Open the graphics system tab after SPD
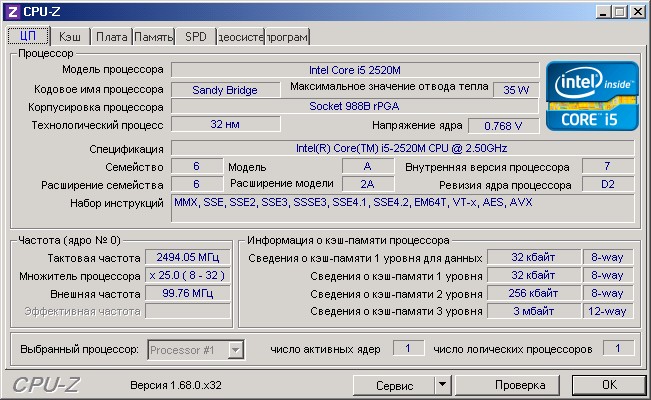 241,37
